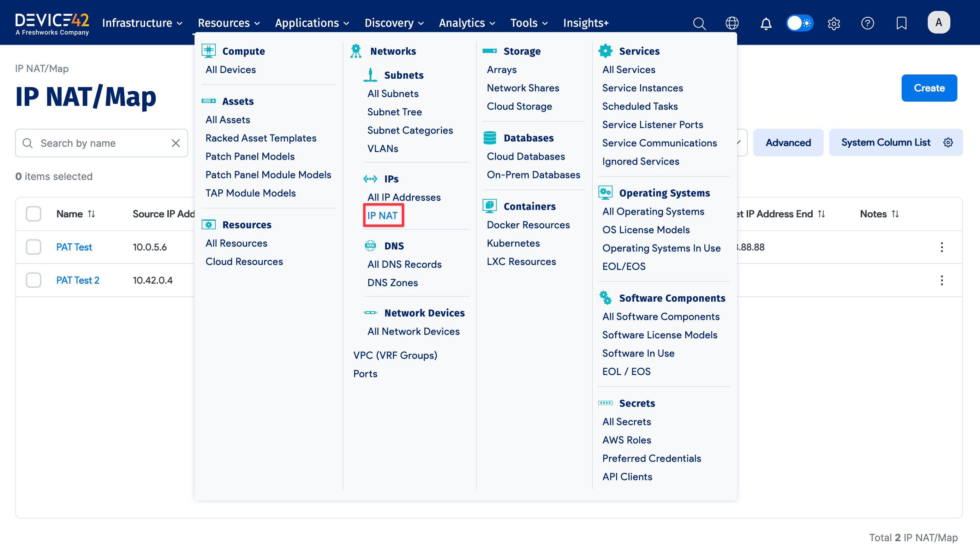
Task: Click the column list gear icon
Action: click(948, 143)
